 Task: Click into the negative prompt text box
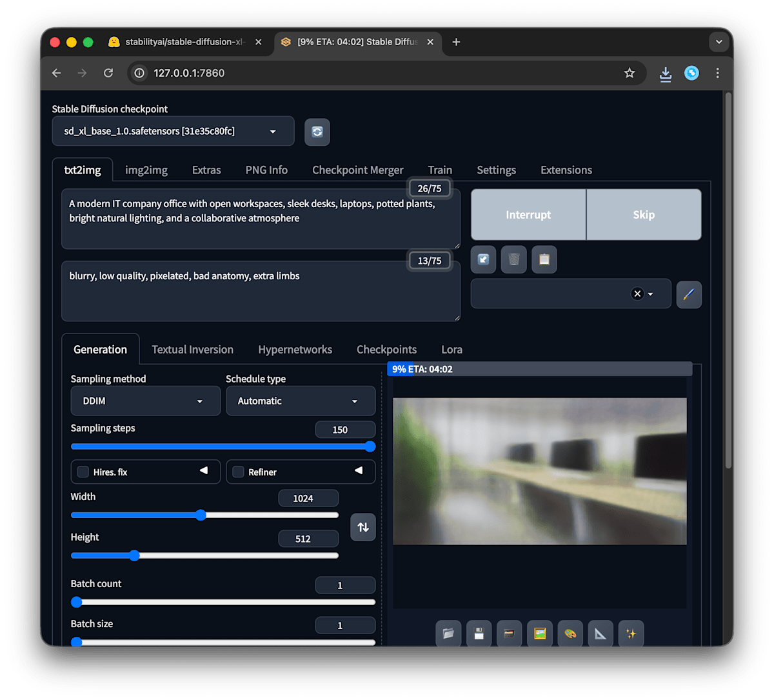[261, 291]
